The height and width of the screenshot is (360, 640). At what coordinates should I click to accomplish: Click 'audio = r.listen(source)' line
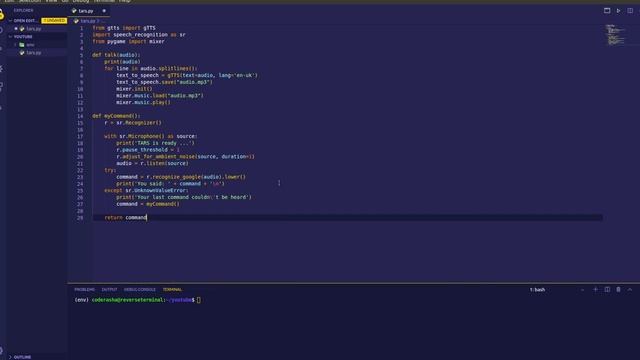coord(152,163)
